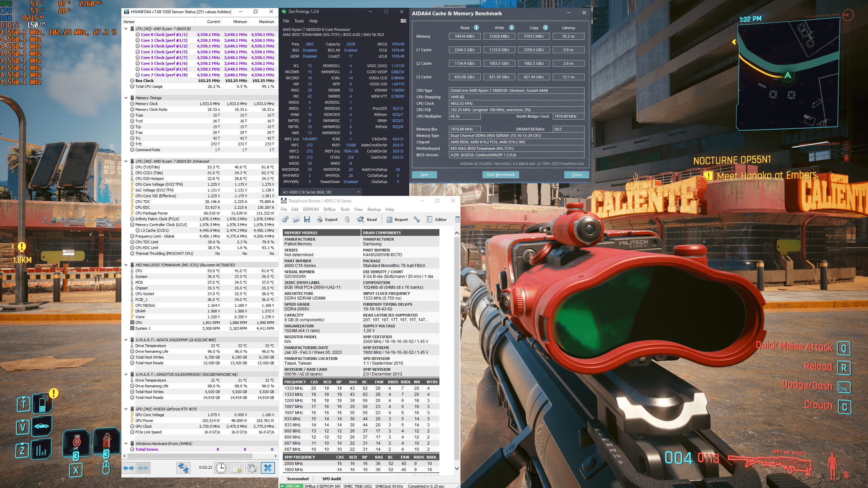Collapse the Memory Timings sensor group

[126, 98]
